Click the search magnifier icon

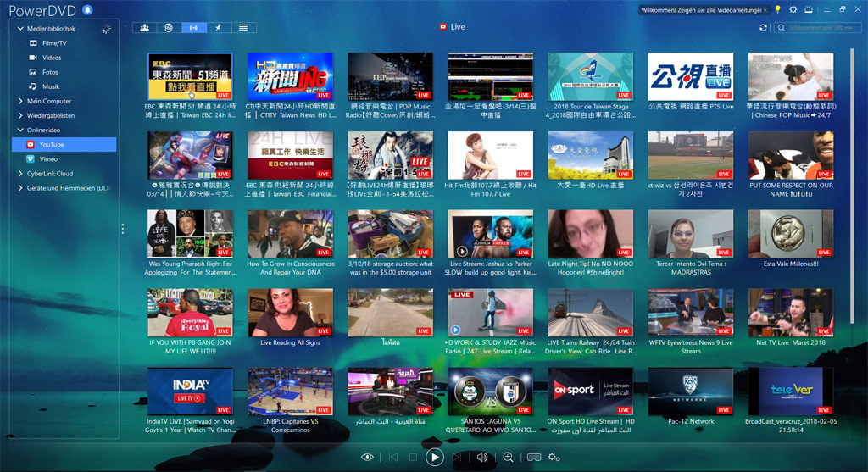click(782, 28)
